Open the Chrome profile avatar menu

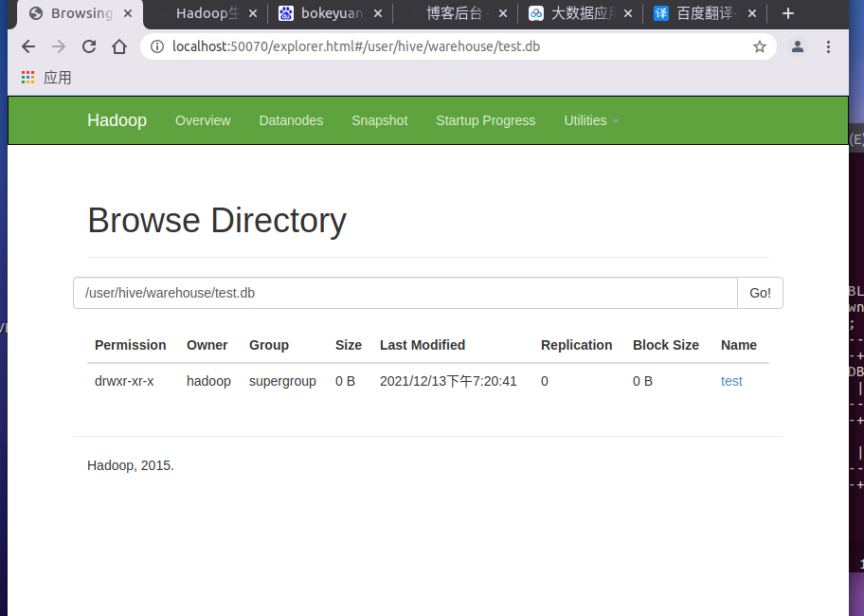(x=798, y=46)
